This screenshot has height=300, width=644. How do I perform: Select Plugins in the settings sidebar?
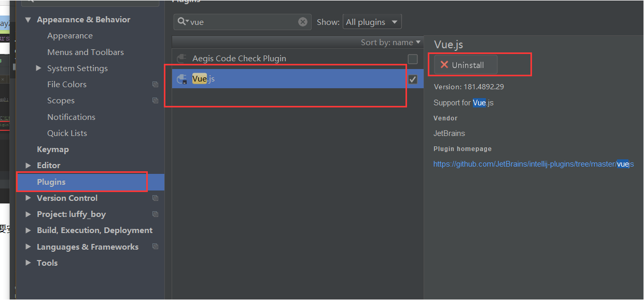tap(51, 182)
